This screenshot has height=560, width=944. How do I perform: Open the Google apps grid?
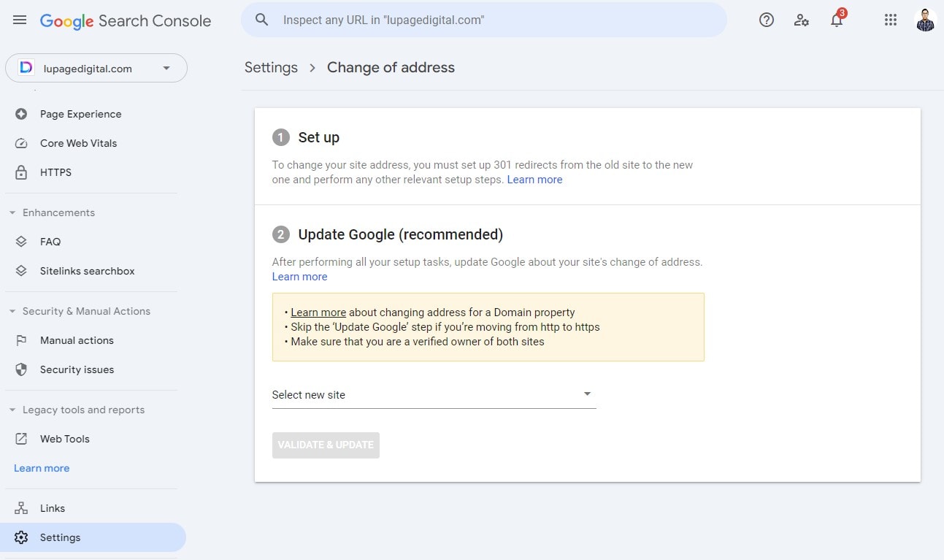(890, 20)
